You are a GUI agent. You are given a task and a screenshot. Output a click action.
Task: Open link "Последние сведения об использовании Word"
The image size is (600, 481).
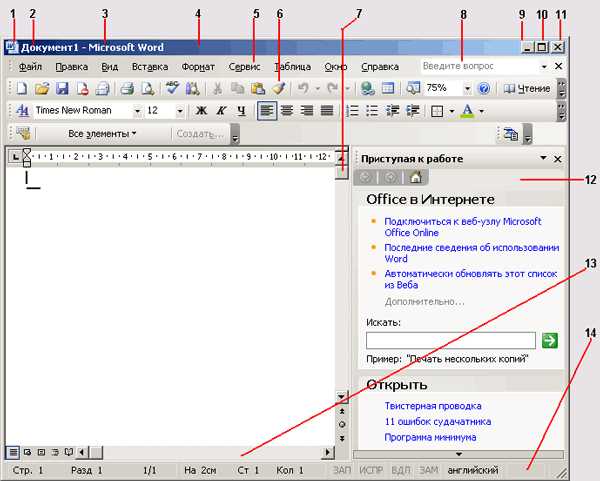tap(471, 253)
